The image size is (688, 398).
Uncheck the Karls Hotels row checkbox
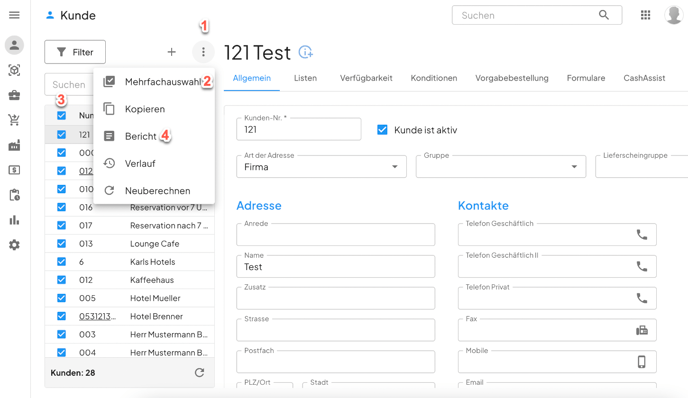(61, 262)
